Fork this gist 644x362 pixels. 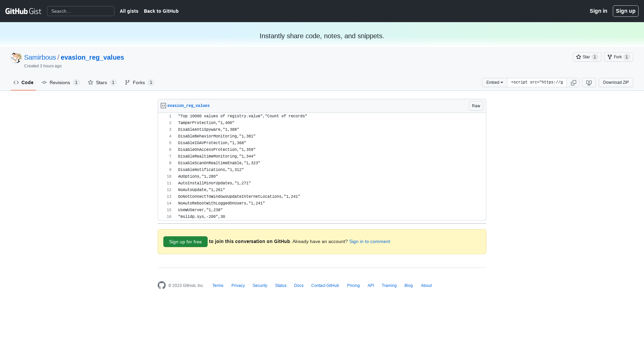[x=619, y=57]
